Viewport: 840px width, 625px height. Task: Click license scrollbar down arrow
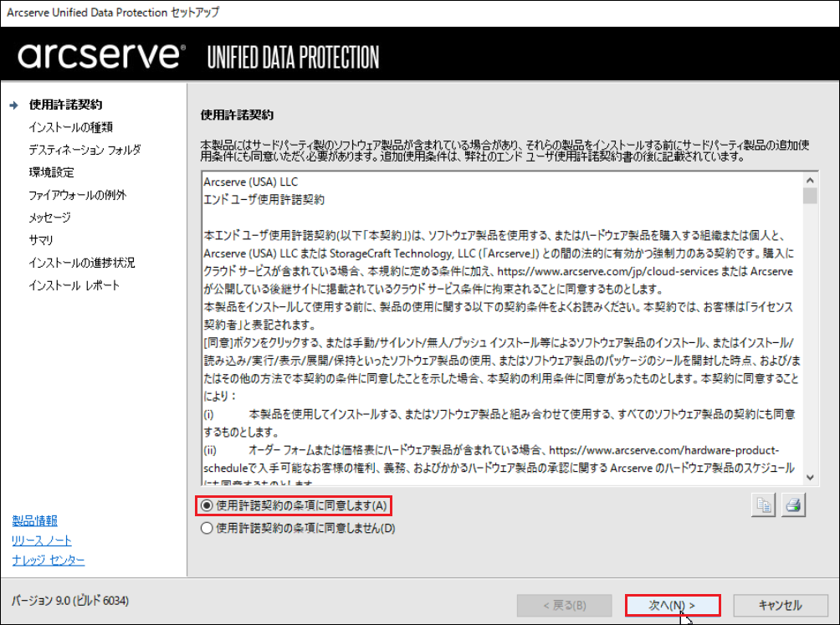(810, 477)
